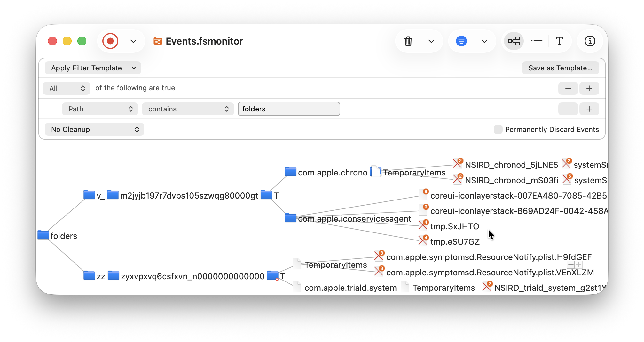This screenshot has width=644, height=342.
Task: Toggle the blue filter icon
Action: point(461,41)
